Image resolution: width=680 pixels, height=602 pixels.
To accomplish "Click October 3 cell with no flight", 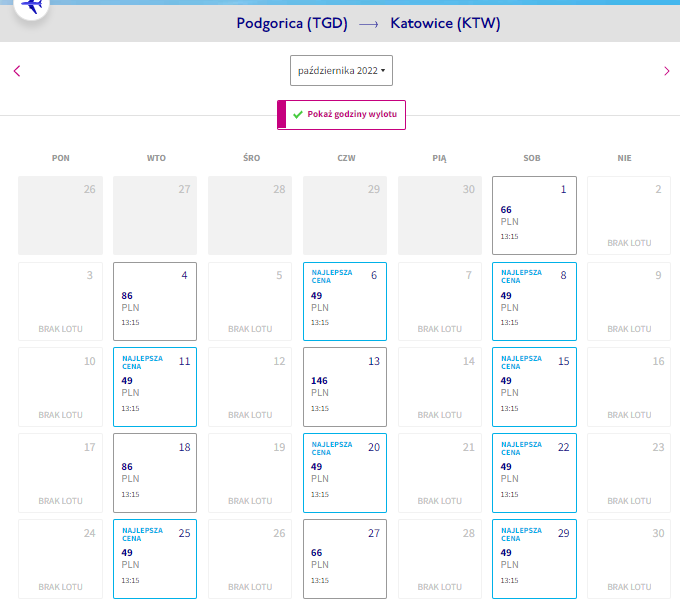I will (x=60, y=301).
